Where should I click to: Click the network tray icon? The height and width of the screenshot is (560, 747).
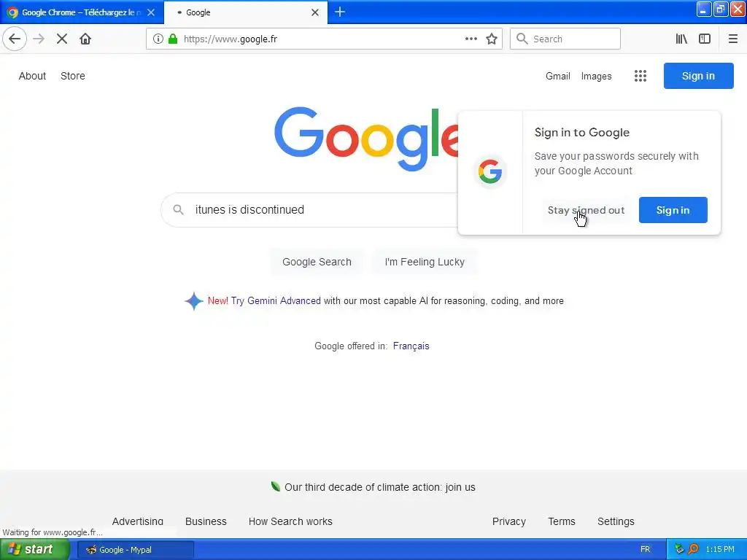click(679, 550)
